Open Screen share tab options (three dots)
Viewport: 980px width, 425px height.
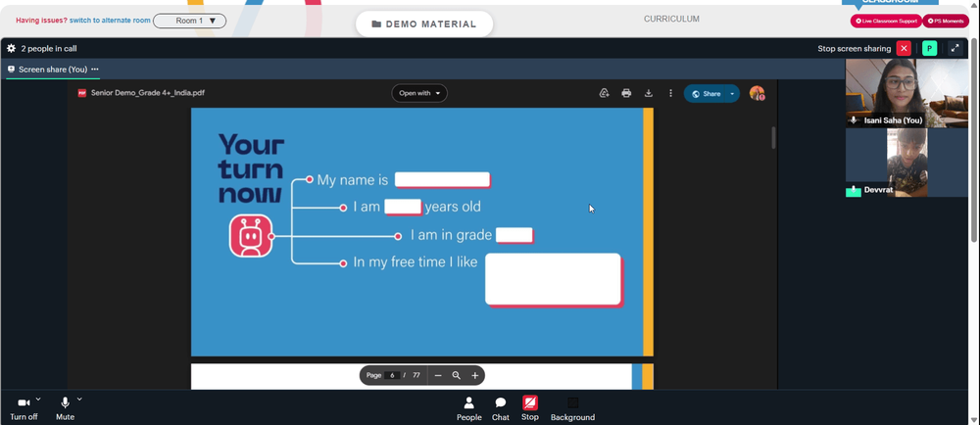click(x=95, y=70)
